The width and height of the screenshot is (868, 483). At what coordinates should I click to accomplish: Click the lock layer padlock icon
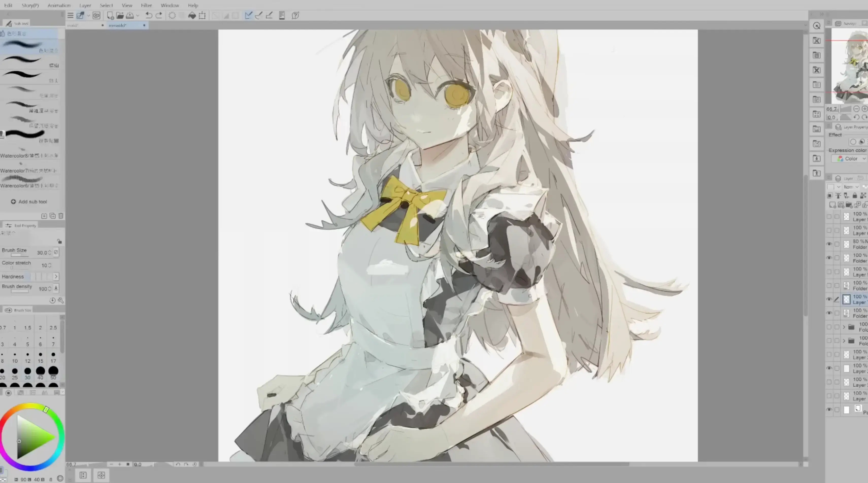coord(855,196)
